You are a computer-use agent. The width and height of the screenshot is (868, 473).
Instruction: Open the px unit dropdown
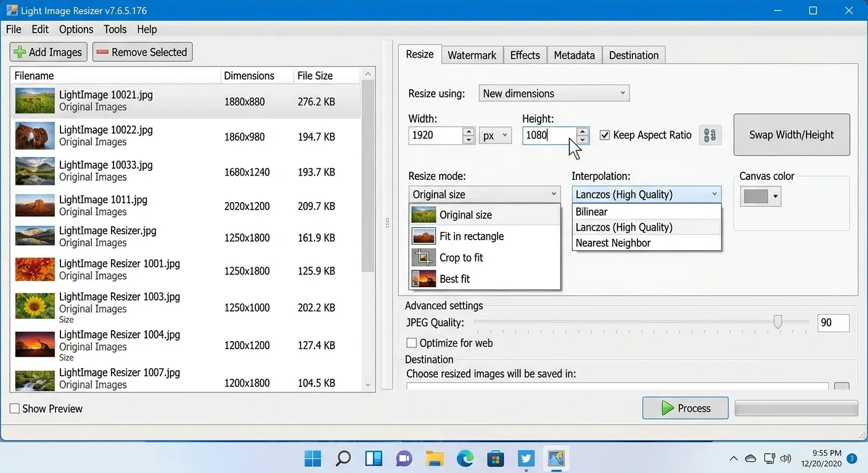click(x=496, y=135)
